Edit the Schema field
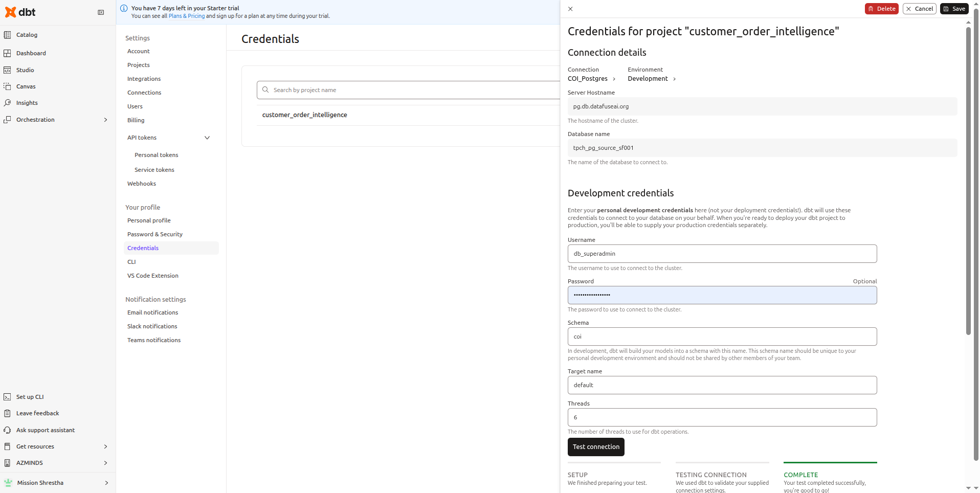The height and width of the screenshot is (493, 980). (722, 337)
